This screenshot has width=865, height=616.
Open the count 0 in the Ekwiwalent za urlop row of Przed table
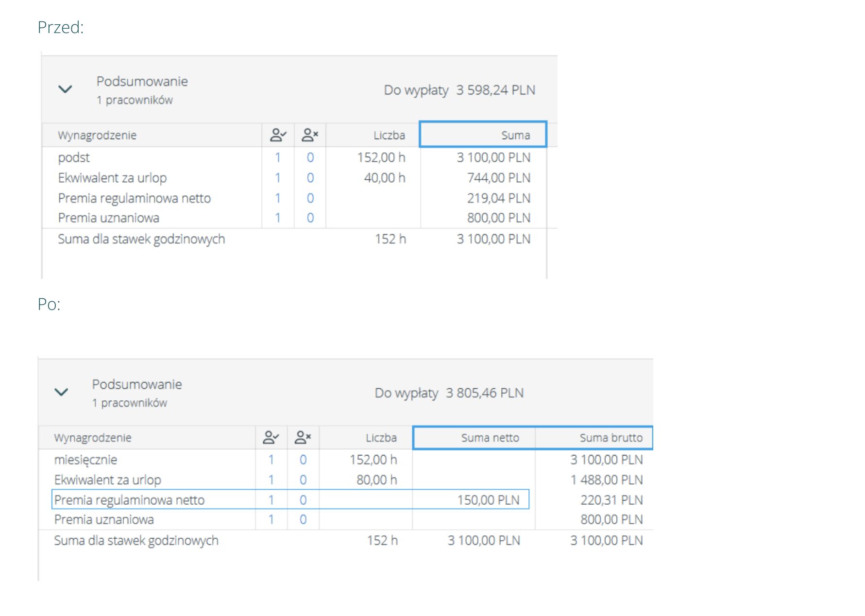(310, 178)
